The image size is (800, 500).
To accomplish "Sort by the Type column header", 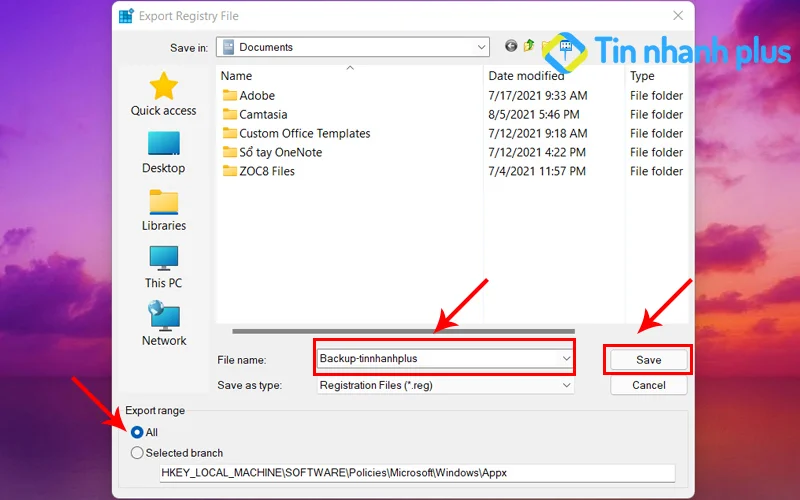I will (642, 76).
